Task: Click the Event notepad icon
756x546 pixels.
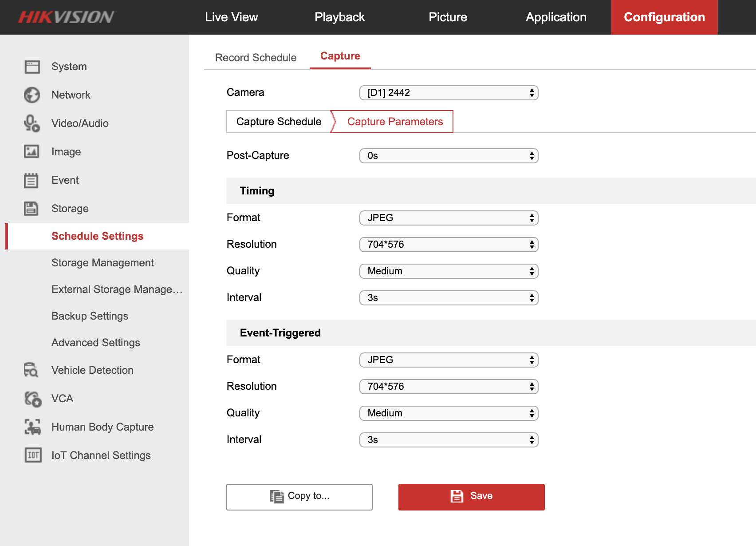Action: 32,180
